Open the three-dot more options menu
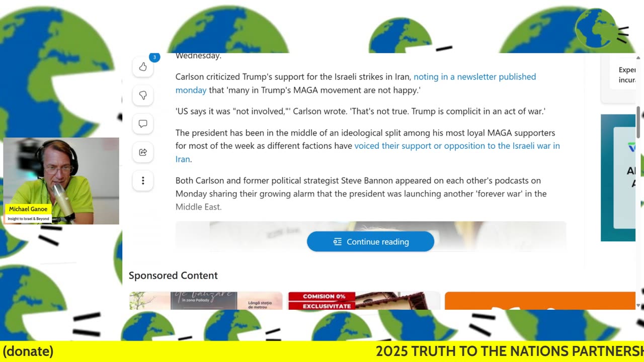This screenshot has height=362, width=644. (x=143, y=180)
